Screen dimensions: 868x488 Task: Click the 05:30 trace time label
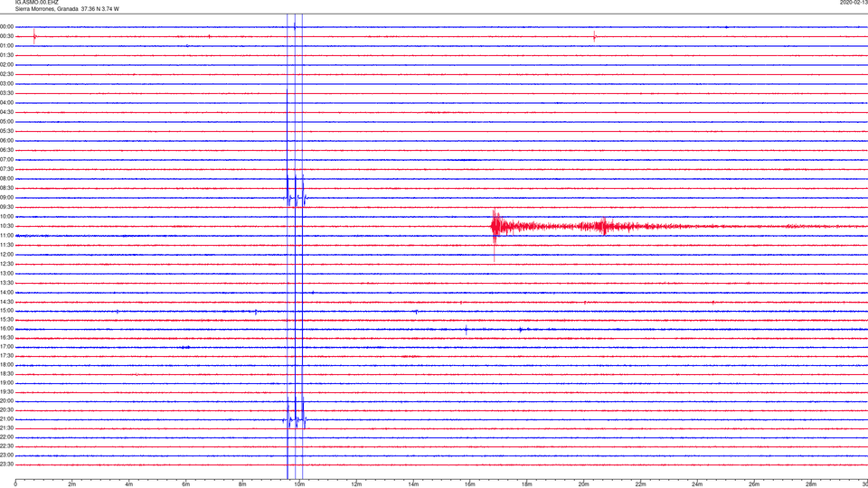click(7, 131)
